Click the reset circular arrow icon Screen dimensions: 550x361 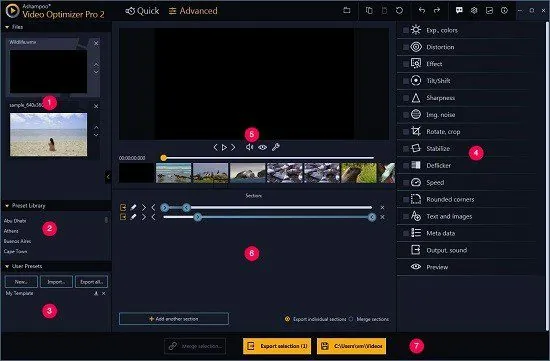coord(399,11)
